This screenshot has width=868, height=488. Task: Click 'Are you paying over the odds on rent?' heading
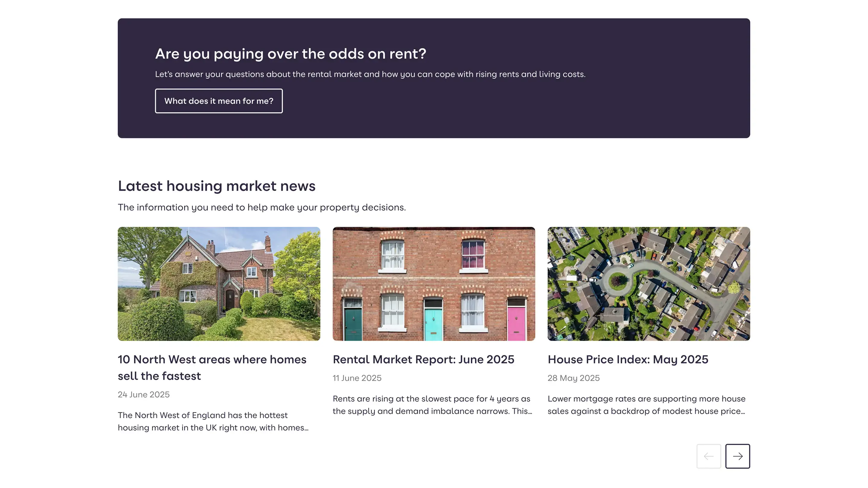coord(291,54)
